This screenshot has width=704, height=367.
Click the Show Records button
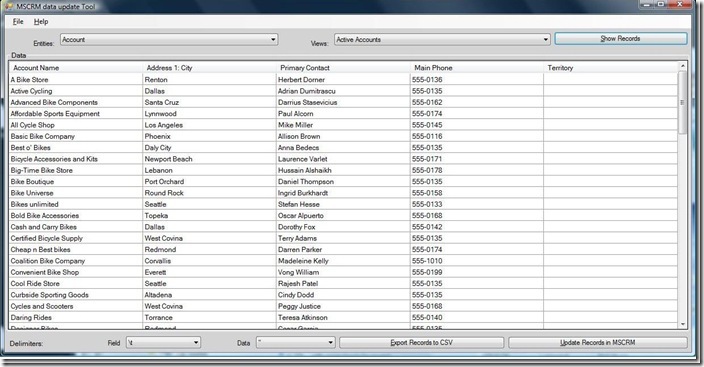tap(620, 39)
